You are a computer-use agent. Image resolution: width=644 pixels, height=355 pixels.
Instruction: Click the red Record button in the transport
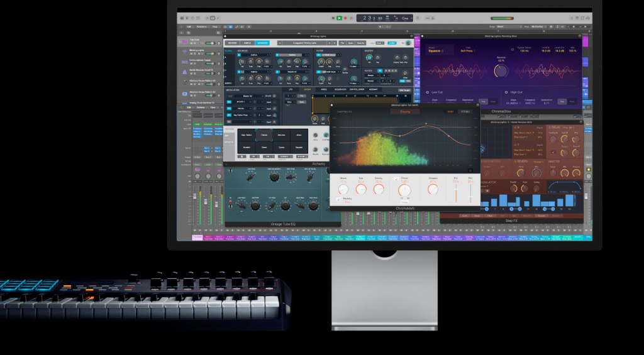[x=345, y=18]
